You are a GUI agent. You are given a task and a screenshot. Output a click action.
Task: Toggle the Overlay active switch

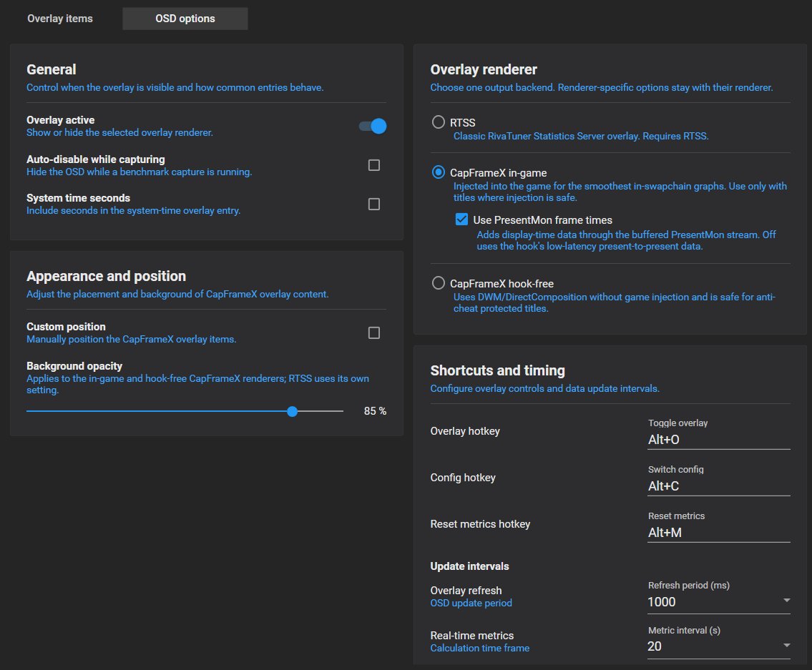[x=373, y=126]
